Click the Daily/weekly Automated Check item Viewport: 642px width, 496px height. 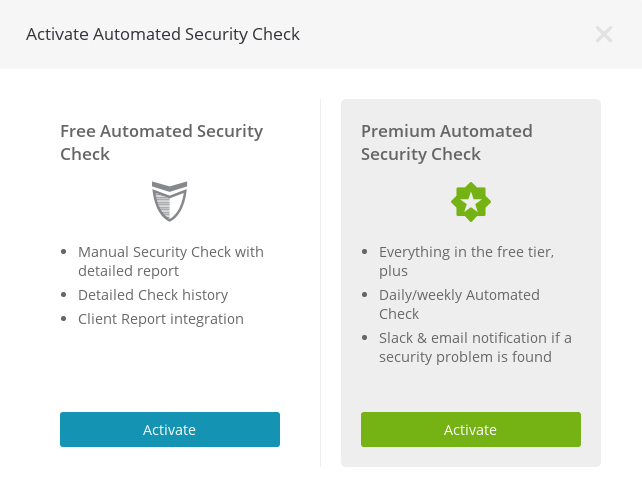(x=459, y=304)
